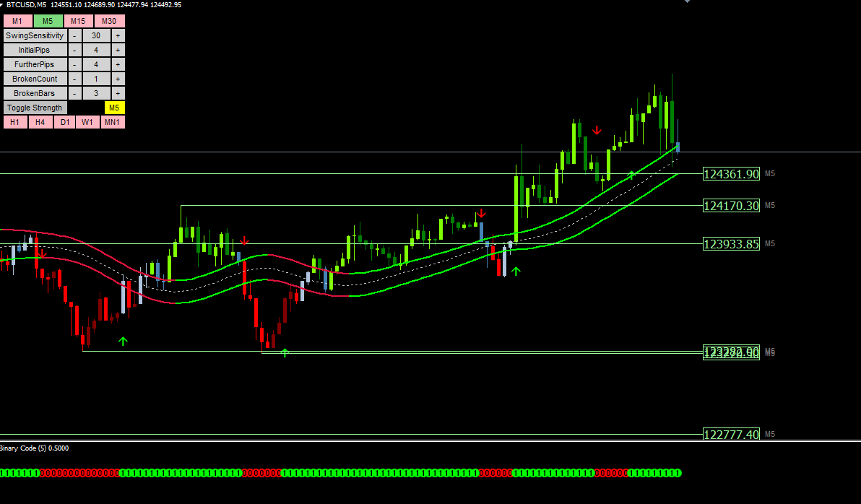Change timeframe to M30
This screenshot has width=861, height=504.
(x=109, y=21)
